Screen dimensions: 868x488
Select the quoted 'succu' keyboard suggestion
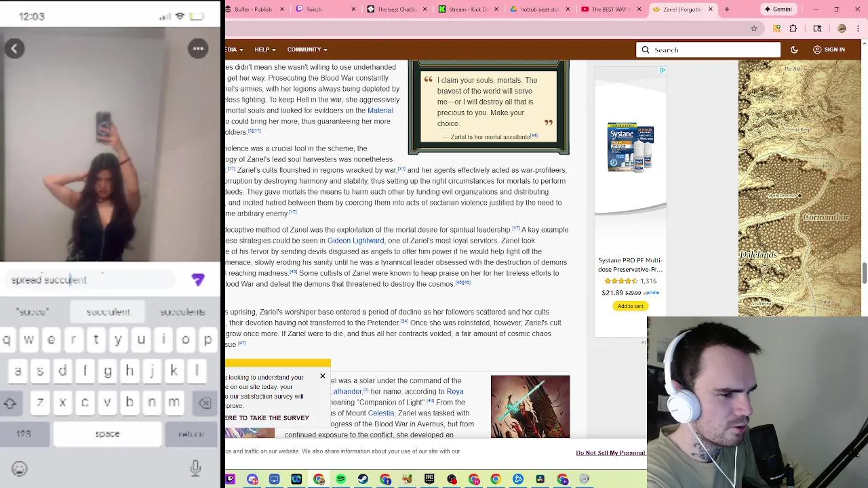[x=33, y=312]
